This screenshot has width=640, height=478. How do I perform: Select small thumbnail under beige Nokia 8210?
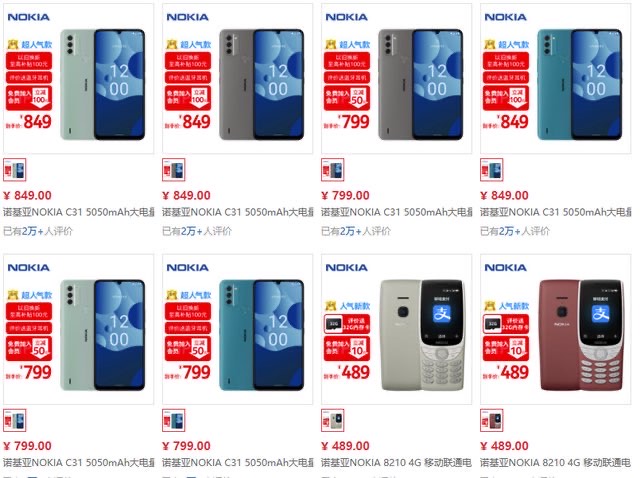tap(333, 420)
